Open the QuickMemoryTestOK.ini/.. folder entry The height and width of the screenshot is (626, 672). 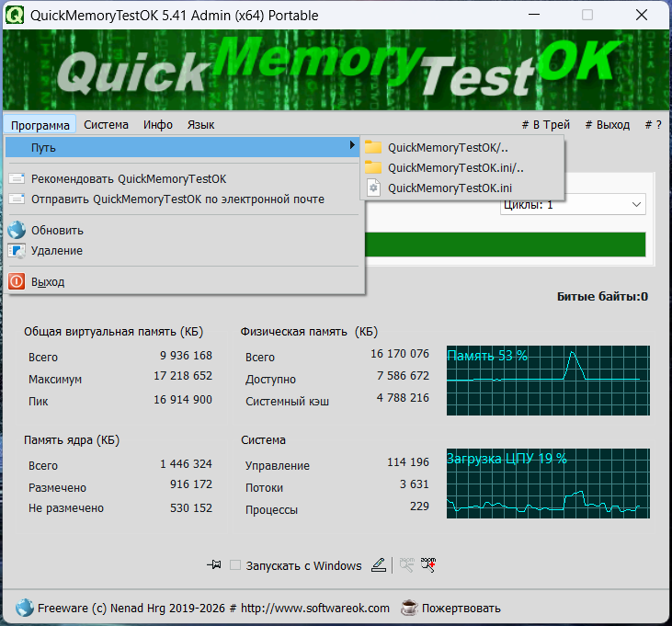462,168
